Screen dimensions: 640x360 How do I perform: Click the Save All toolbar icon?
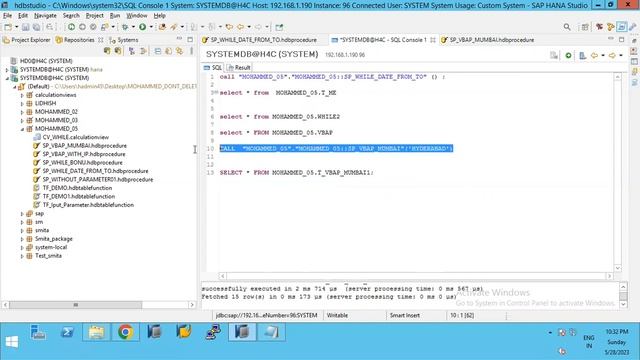tap(36, 27)
